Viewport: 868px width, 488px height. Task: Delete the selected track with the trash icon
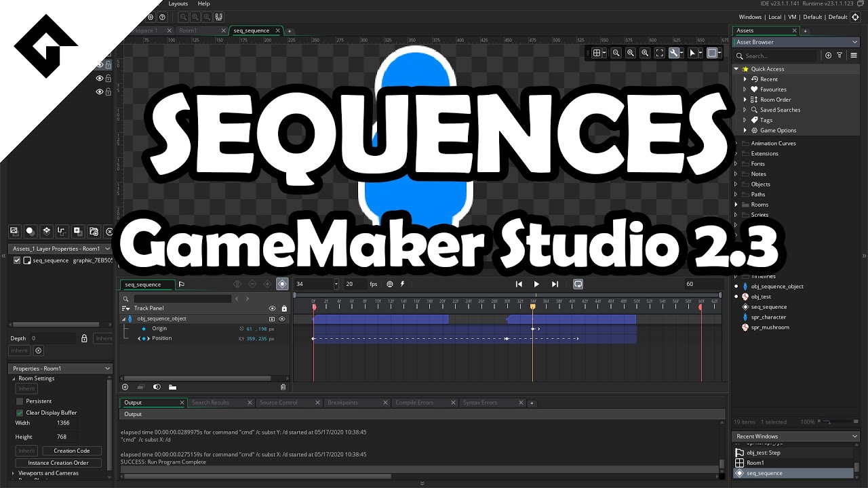[283, 387]
